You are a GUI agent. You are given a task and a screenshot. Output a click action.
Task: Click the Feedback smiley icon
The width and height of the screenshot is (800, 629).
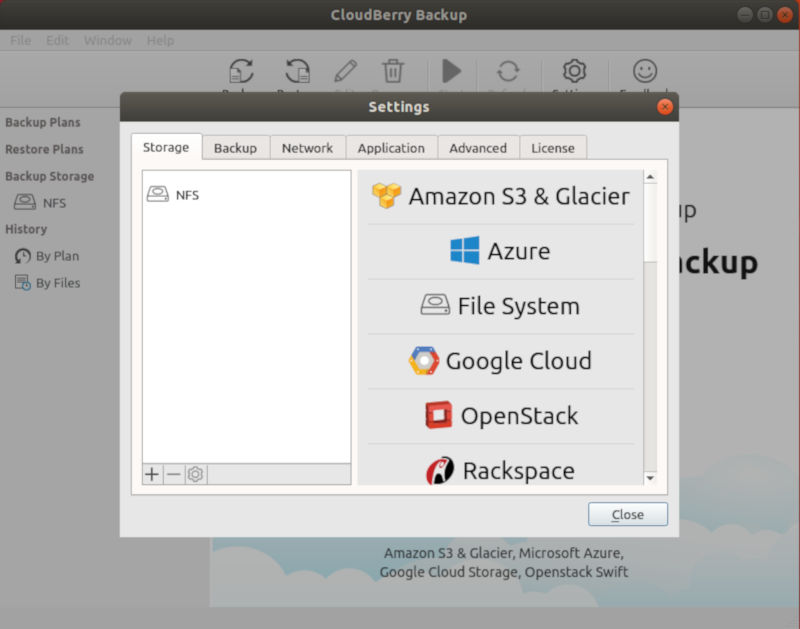(x=643, y=70)
